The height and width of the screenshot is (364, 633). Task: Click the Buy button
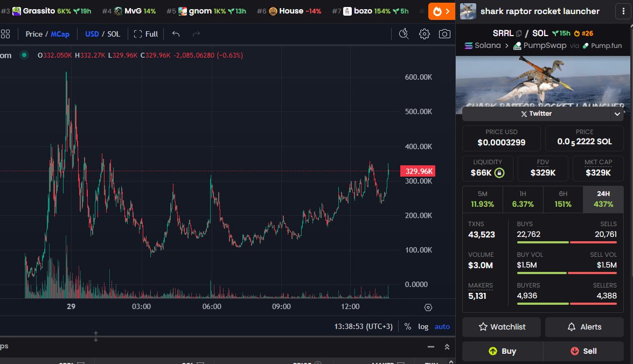pyautogui.click(x=503, y=351)
